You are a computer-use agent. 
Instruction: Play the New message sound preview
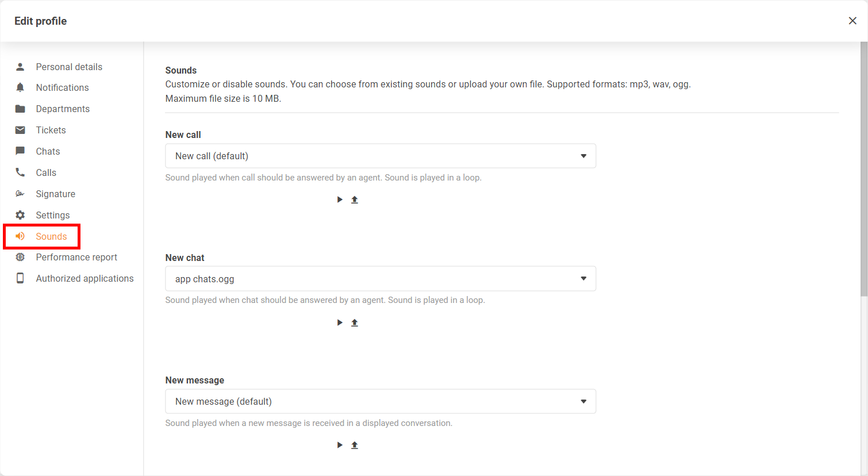[340, 445]
